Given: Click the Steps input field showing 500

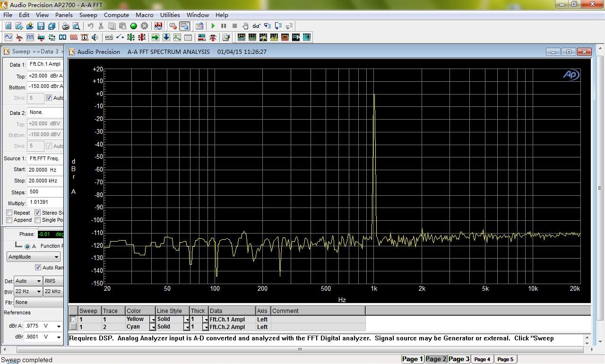Looking at the screenshot, I should [45, 192].
